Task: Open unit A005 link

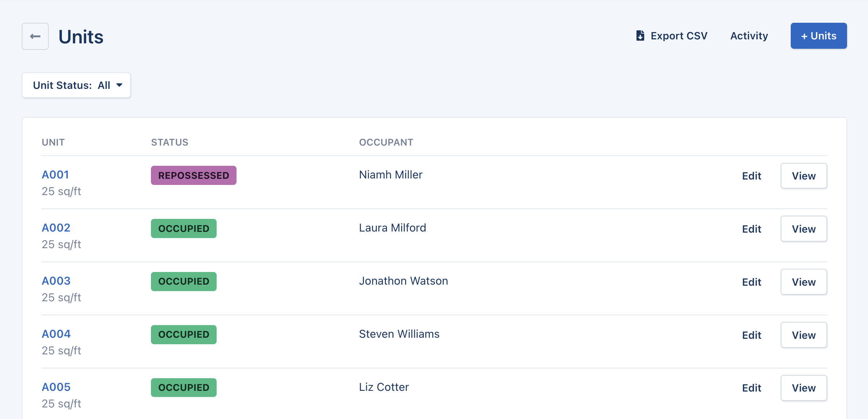Action: tap(56, 387)
